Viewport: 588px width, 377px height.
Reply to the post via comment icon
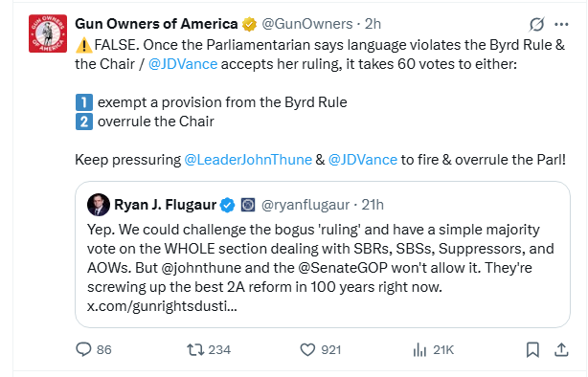[x=83, y=349]
